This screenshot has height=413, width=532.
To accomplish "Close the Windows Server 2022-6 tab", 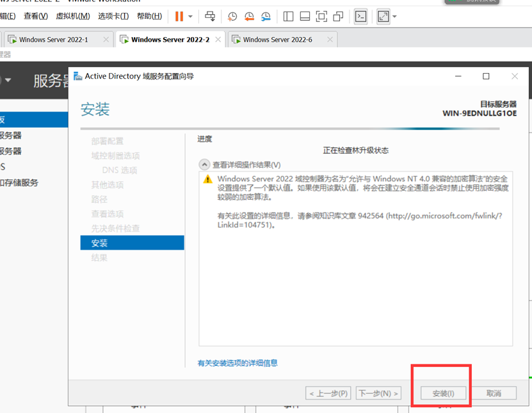I will tap(330, 40).
